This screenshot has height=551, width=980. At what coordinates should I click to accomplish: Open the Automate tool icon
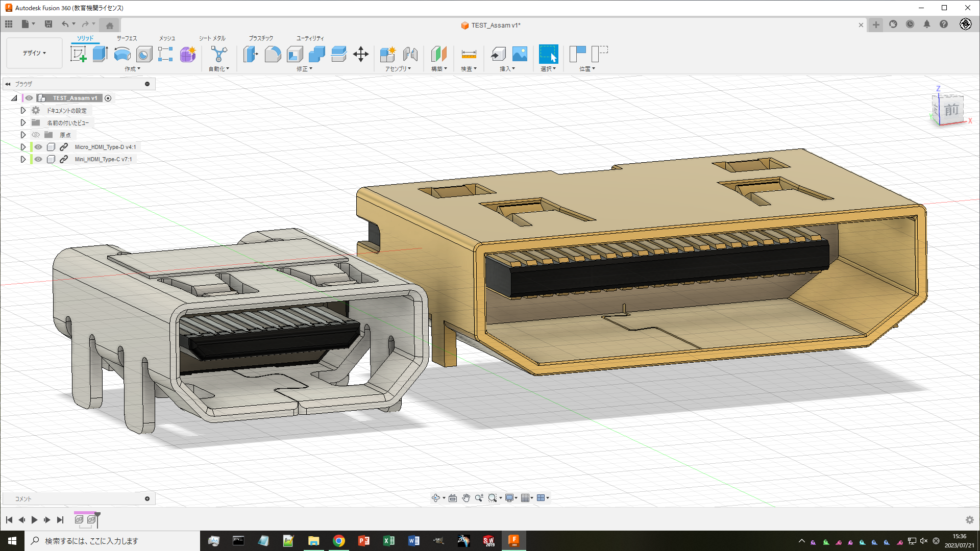(219, 54)
